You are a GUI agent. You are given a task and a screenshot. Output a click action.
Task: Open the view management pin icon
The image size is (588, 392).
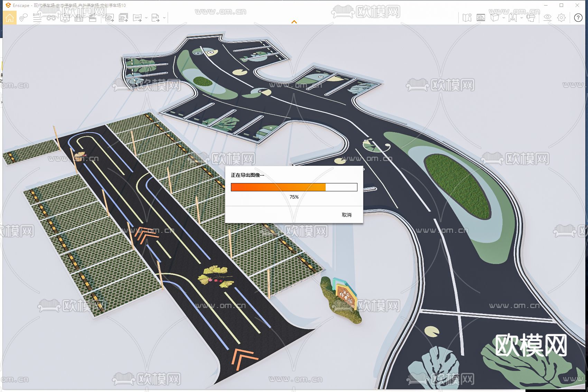pos(23,18)
